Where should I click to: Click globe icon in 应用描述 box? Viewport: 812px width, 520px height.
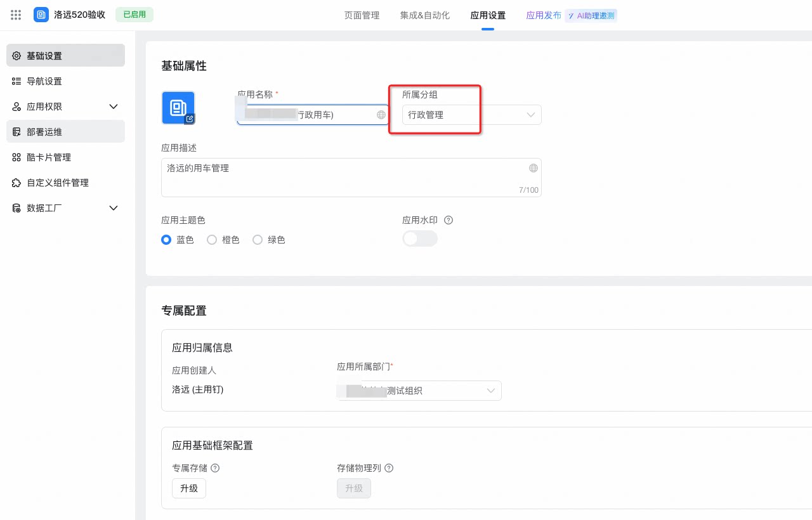(534, 168)
